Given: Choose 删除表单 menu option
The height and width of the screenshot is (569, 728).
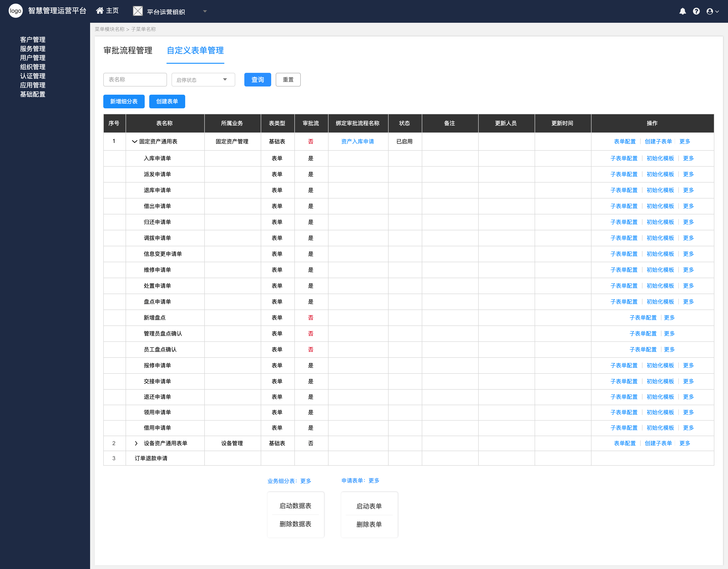Looking at the screenshot, I should (x=369, y=525).
